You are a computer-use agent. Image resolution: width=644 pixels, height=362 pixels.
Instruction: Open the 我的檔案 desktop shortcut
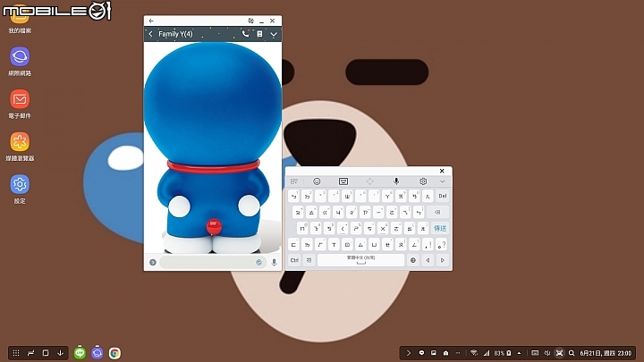pyautogui.click(x=20, y=21)
